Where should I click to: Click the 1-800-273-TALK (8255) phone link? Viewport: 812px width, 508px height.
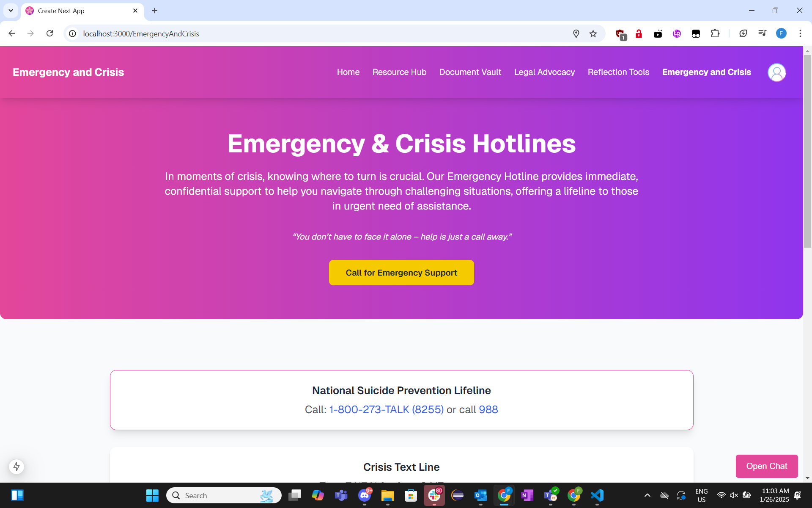pyautogui.click(x=387, y=410)
